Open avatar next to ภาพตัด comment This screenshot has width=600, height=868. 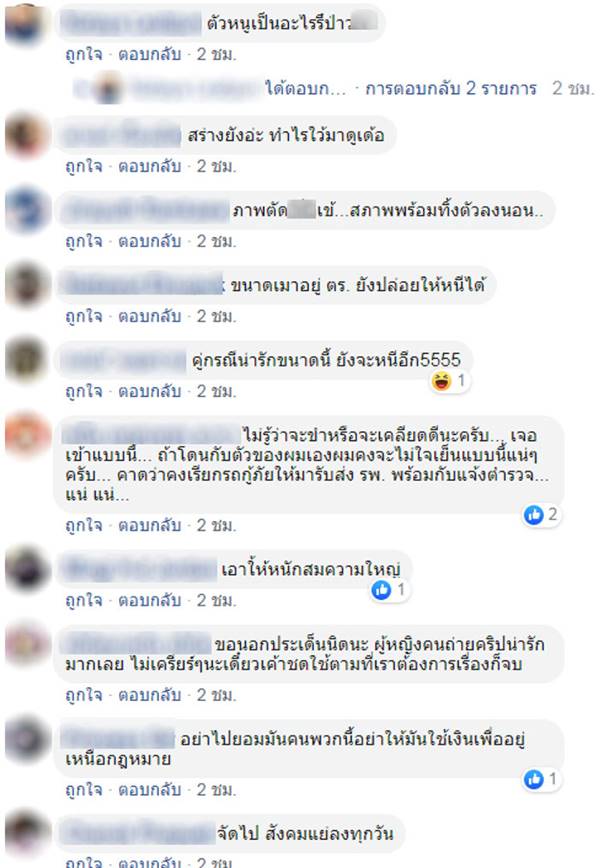25,209
